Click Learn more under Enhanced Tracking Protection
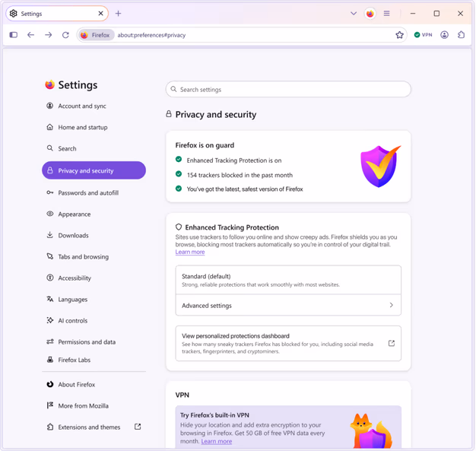Viewport: 476px width, 451px height. pyautogui.click(x=190, y=252)
